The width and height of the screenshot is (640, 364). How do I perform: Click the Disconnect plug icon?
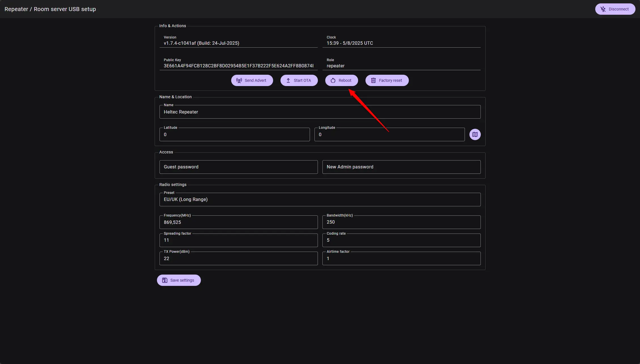(603, 9)
